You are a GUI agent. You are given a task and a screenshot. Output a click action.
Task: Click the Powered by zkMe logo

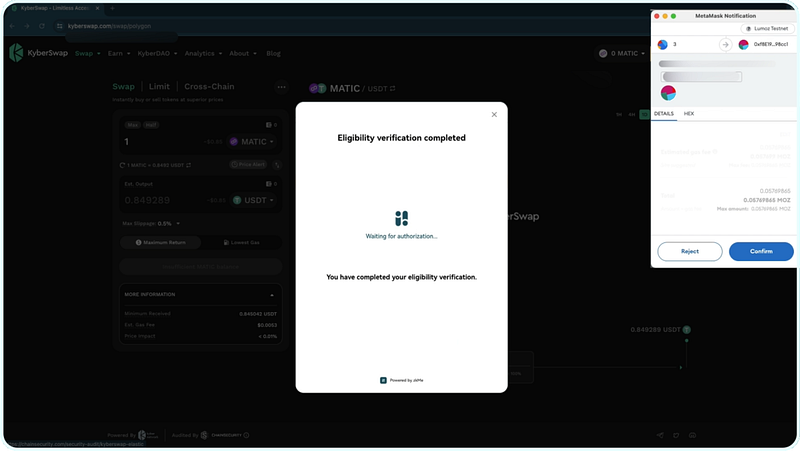(x=383, y=380)
